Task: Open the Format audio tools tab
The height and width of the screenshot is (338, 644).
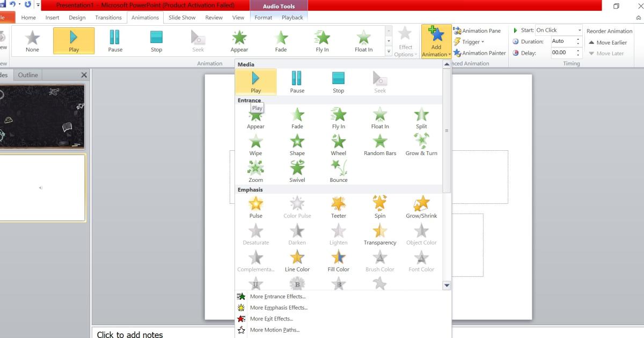Action: [x=264, y=18]
